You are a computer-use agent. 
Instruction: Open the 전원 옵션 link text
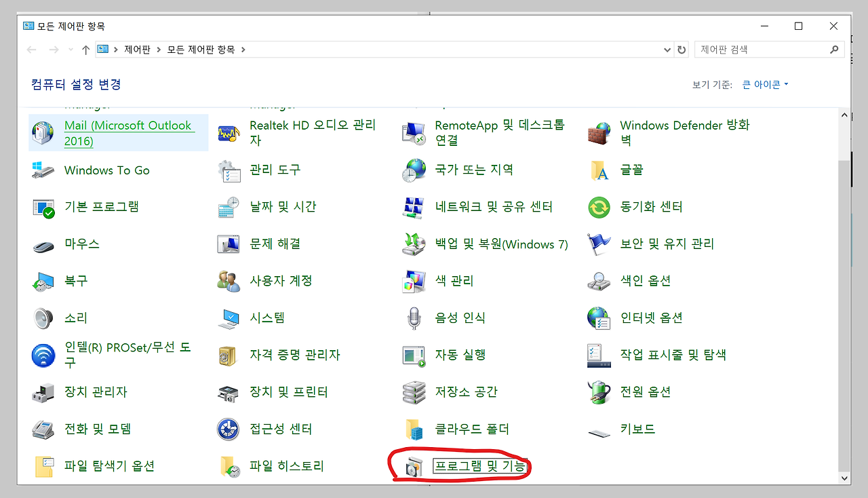tap(646, 391)
